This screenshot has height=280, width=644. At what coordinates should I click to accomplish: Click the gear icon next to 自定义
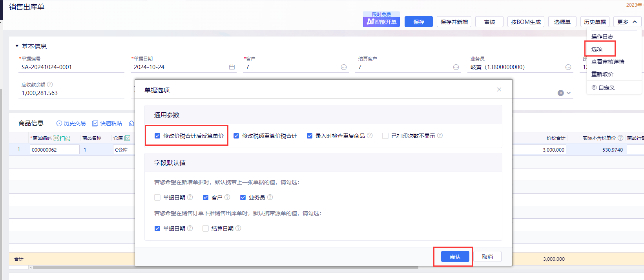[594, 88]
